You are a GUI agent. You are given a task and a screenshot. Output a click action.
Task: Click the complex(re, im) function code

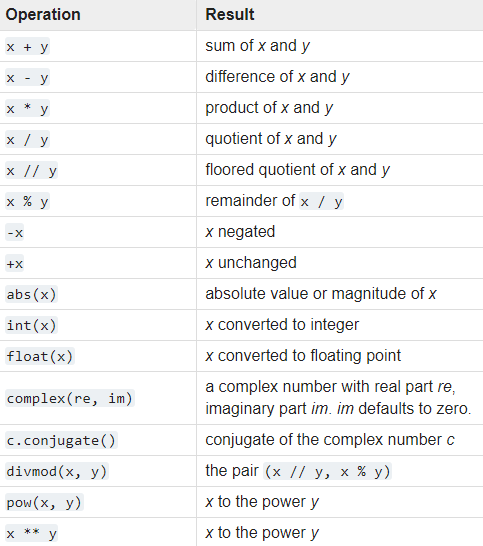pos(70,398)
